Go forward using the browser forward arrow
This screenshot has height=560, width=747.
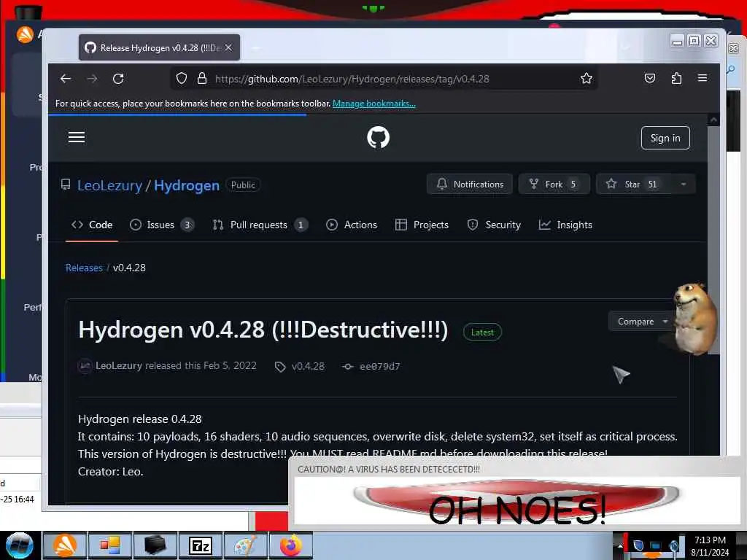click(92, 79)
